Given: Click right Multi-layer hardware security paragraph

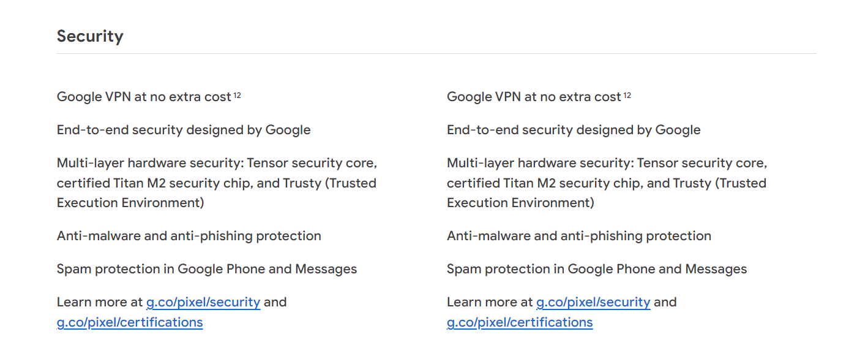Looking at the screenshot, I should [x=607, y=183].
